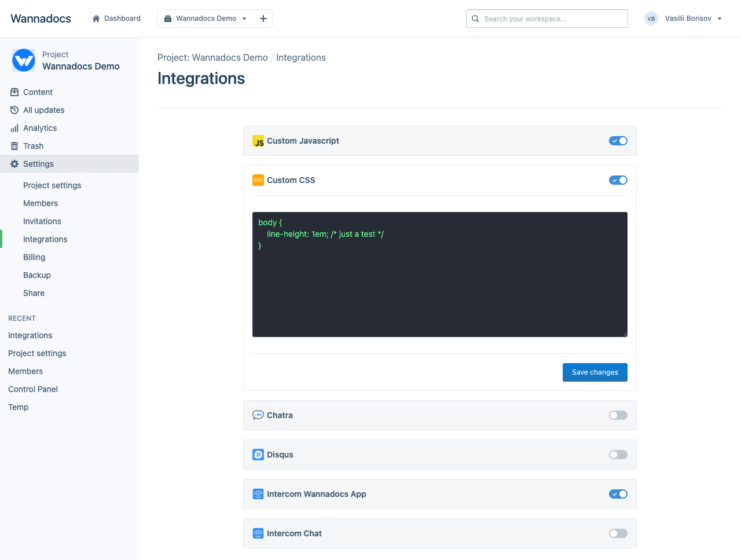The height and width of the screenshot is (560, 741).
Task: Click the Custom Javascript JS icon
Action: tap(258, 141)
